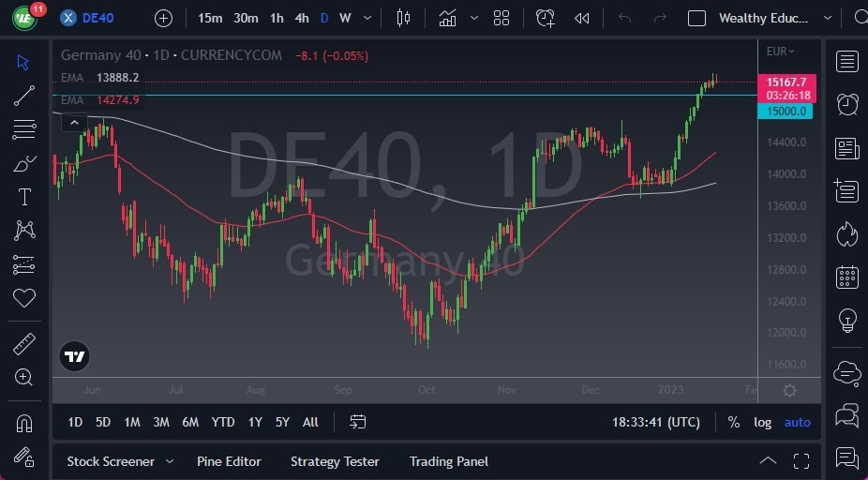Set date range to YTD
This screenshot has height=480, width=868.
pos(223,423)
